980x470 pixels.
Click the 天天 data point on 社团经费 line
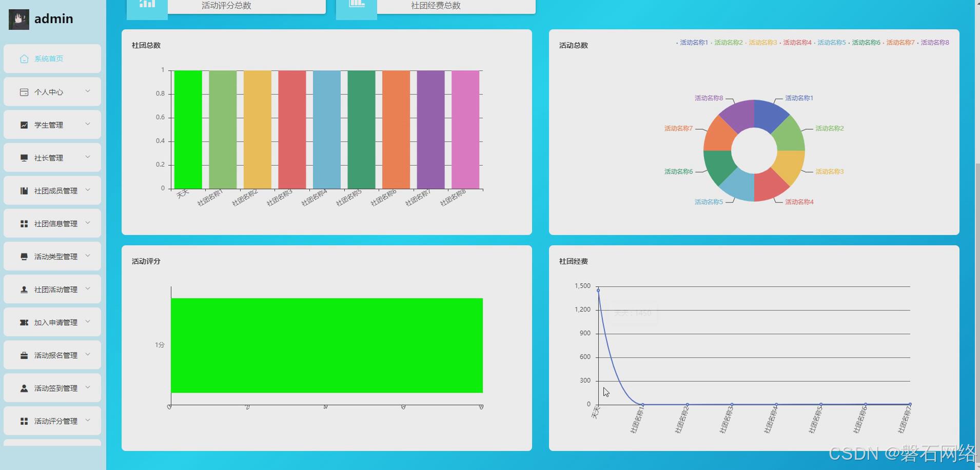click(x=598, y=290)
